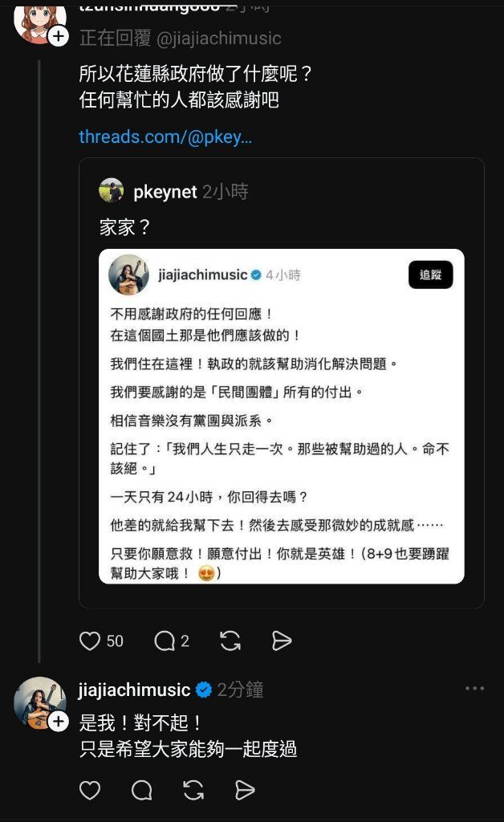
Task: Open jiajiachimusic username on the bottom reply
Action: (134, 690)
